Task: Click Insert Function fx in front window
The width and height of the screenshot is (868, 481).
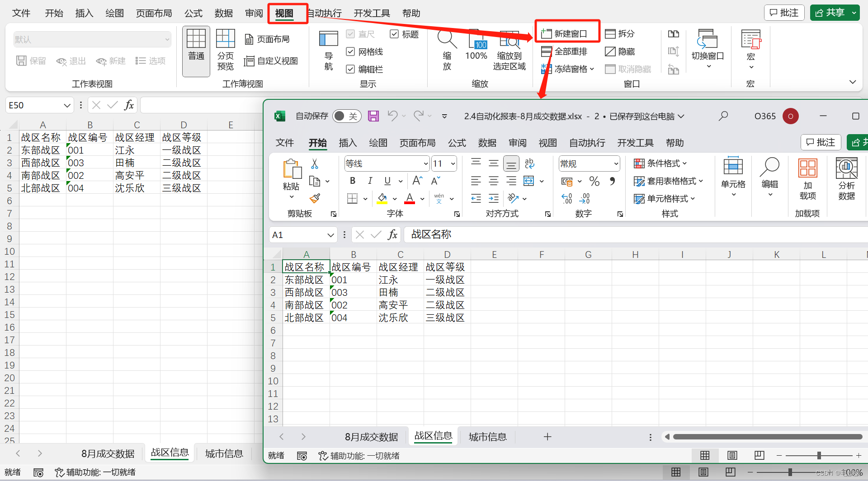Action: click(x=392, y=234)
